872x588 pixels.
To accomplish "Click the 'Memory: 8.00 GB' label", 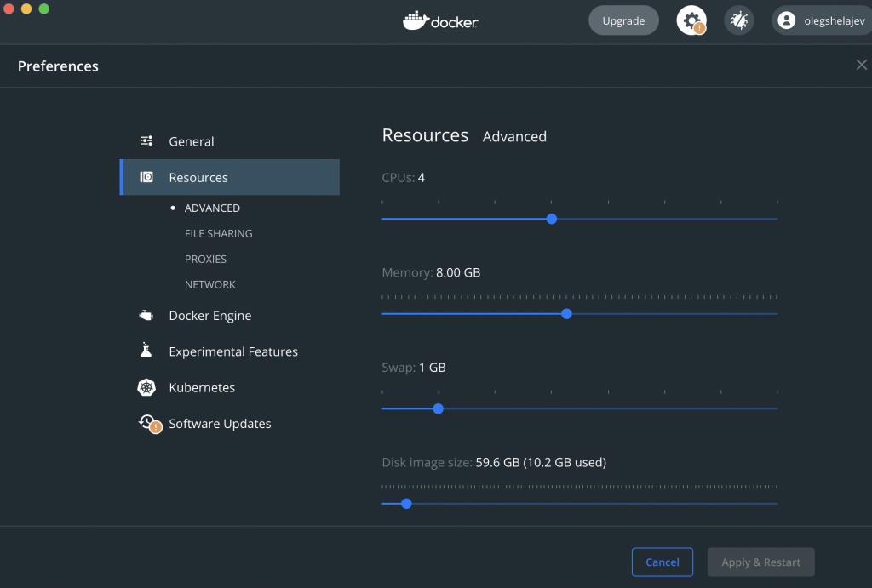I will coord(431,272).
